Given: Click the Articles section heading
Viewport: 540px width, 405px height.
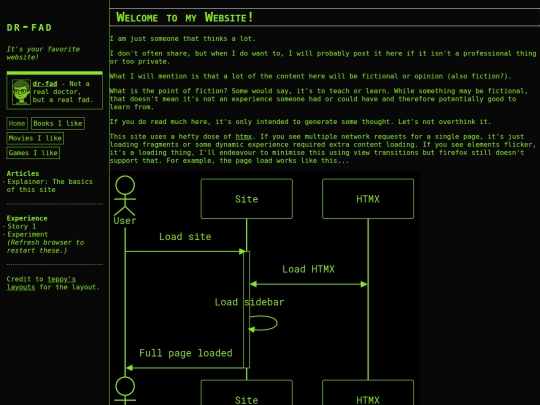Looking at the screenshot, I should 23,174.
